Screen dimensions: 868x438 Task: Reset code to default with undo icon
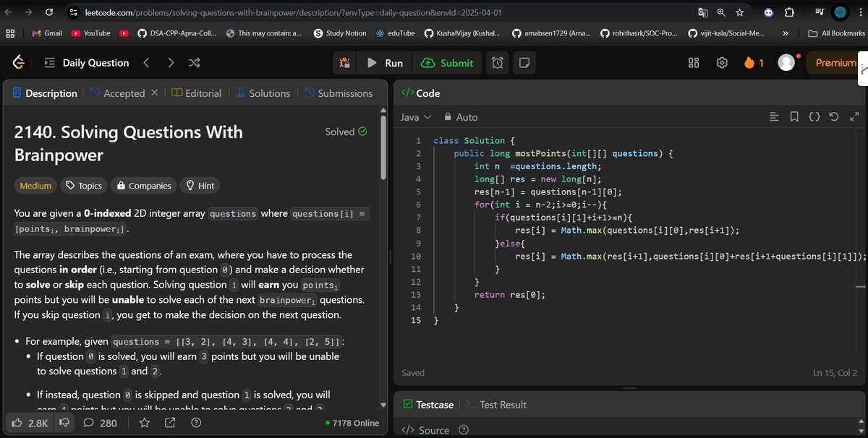click(x=834, y=116)
